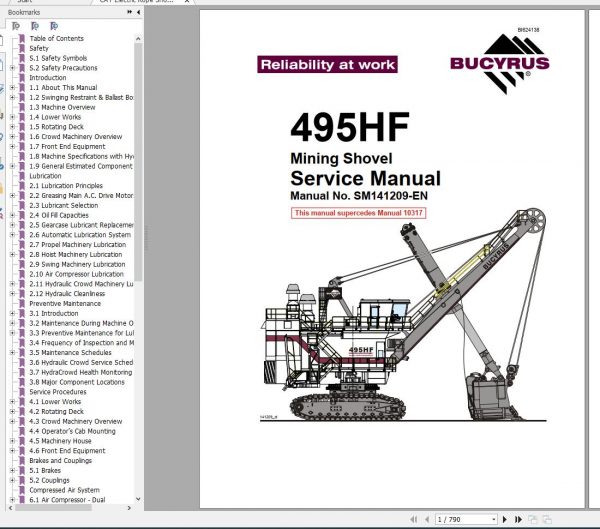Select 6.1 Air Compressor - Dual bookmark
Viewport: 600px width, 529px height.
pyautogui.click(x=67, y=500)
